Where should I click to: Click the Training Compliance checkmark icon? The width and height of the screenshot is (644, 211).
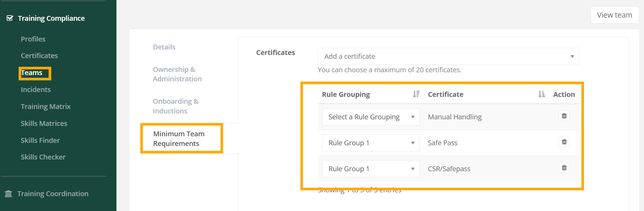coord(10,18)
